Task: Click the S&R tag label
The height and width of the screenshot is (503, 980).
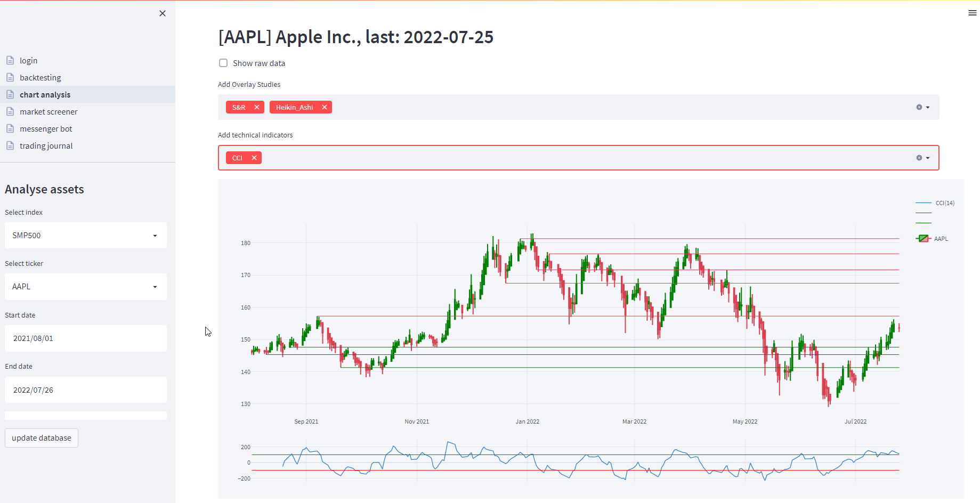Action: point(239,107)
